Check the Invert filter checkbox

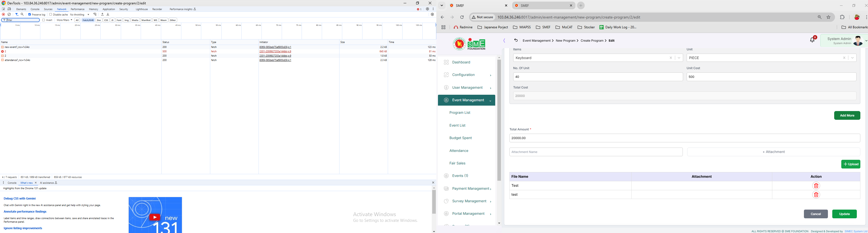(x=44, y=20)
